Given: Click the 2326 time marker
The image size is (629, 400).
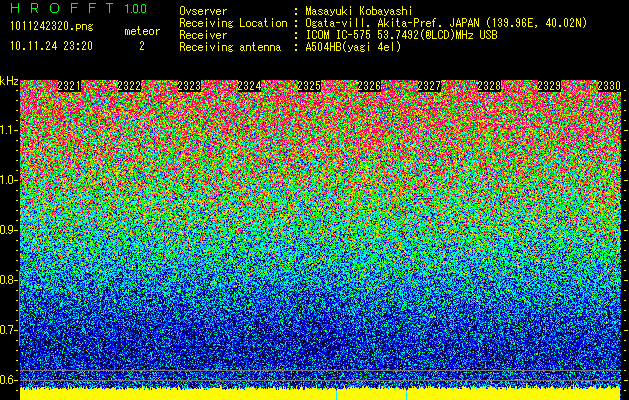Looking at the screenshot, I should click(369, 86).
